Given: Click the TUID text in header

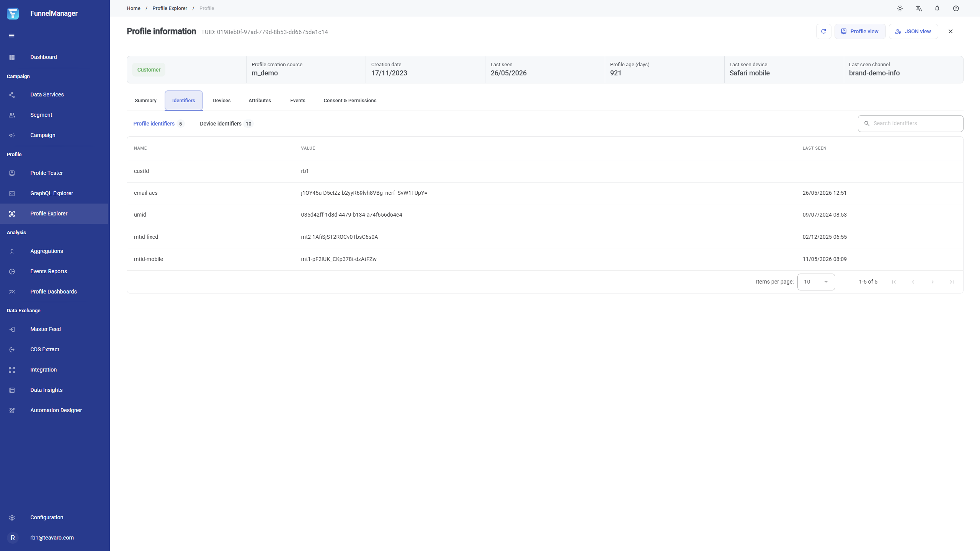Looking at the screenshot, I should point(265,32).
